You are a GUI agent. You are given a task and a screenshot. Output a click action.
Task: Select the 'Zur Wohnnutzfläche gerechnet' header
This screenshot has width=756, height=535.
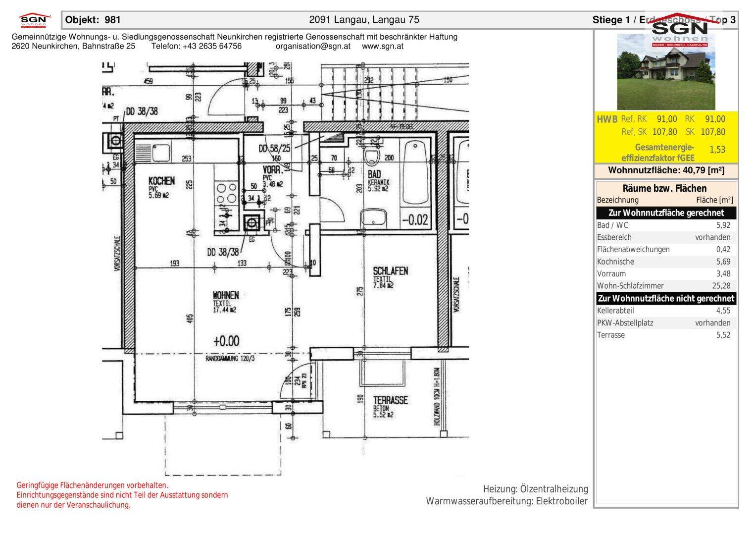tap(666, 213)
